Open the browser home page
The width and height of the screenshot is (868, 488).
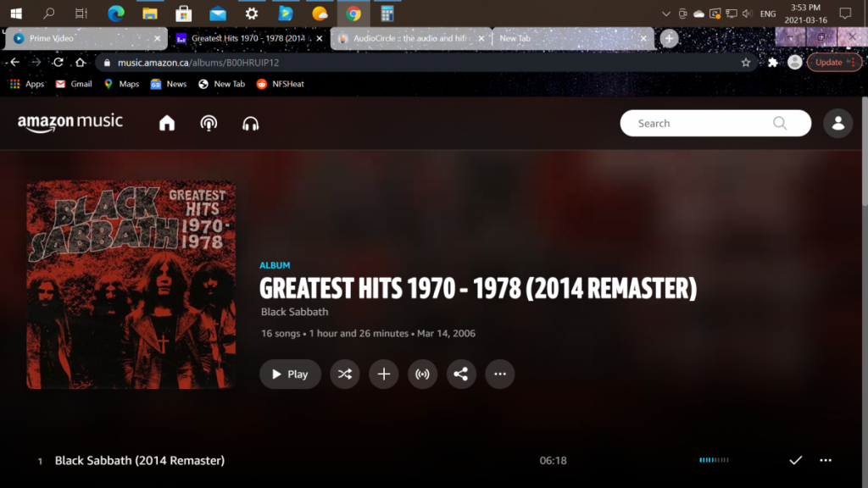point(81,63)
